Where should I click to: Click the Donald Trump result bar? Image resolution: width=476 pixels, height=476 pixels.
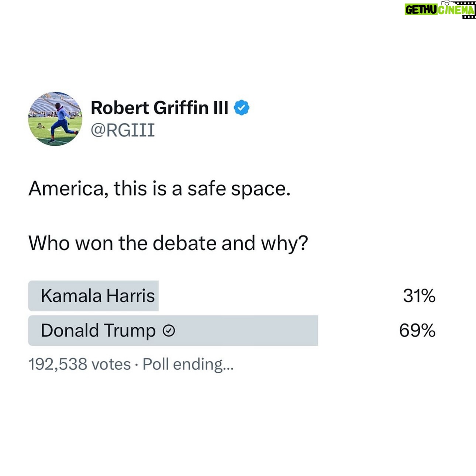coord(173,330)
